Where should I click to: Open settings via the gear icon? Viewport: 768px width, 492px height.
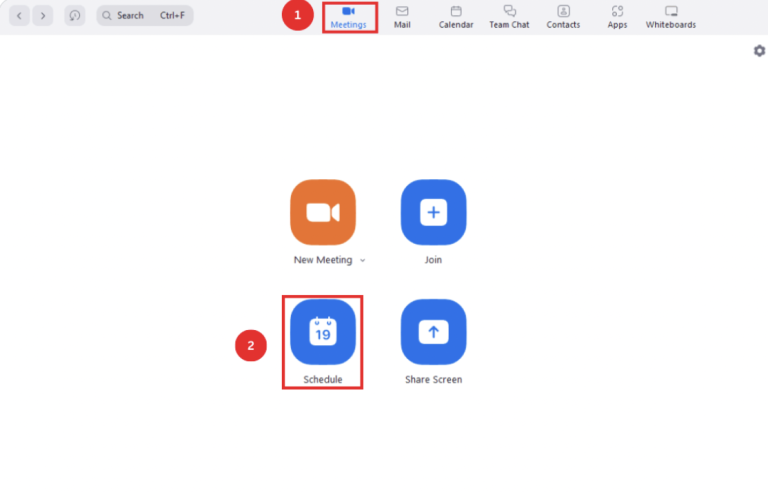[x=759, y=51]
